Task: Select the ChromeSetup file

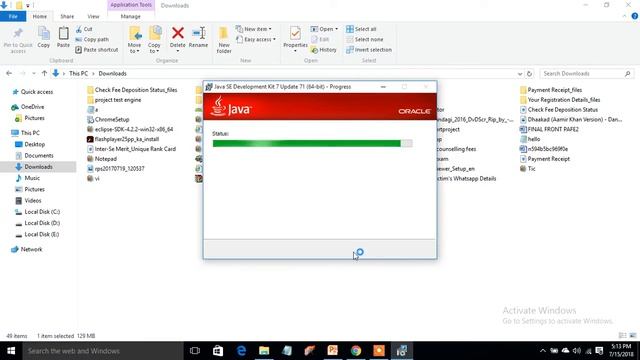Action: click(x=108, y=120)
